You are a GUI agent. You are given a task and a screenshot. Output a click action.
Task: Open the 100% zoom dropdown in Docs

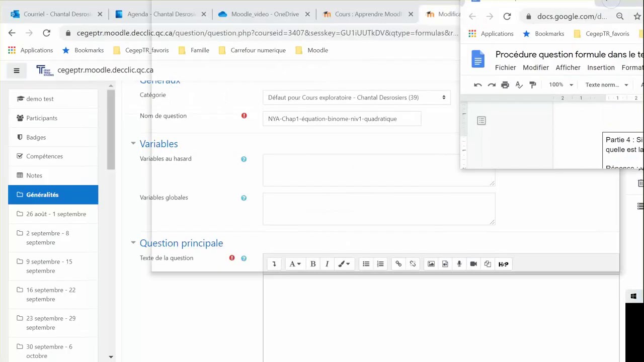coord(560,85)
